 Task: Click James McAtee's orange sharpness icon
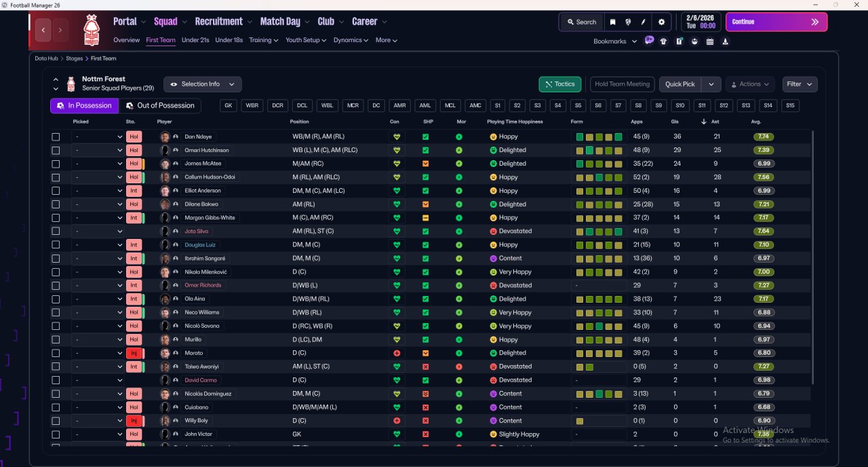[425, 164]
